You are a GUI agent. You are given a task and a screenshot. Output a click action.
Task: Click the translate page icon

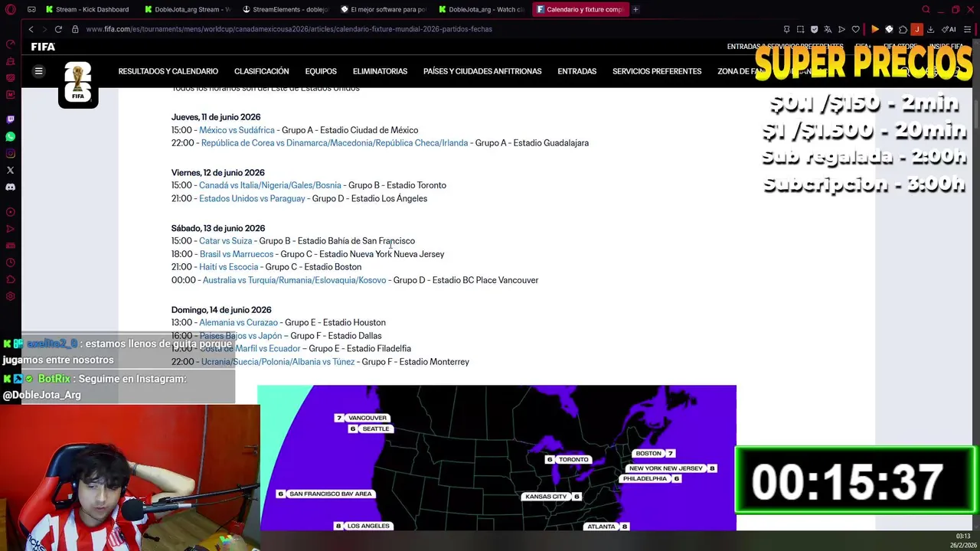click(x=828, y=29)
